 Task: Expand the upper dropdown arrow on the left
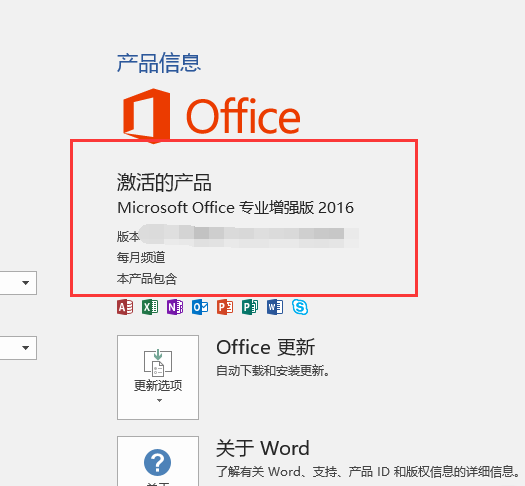25,283
